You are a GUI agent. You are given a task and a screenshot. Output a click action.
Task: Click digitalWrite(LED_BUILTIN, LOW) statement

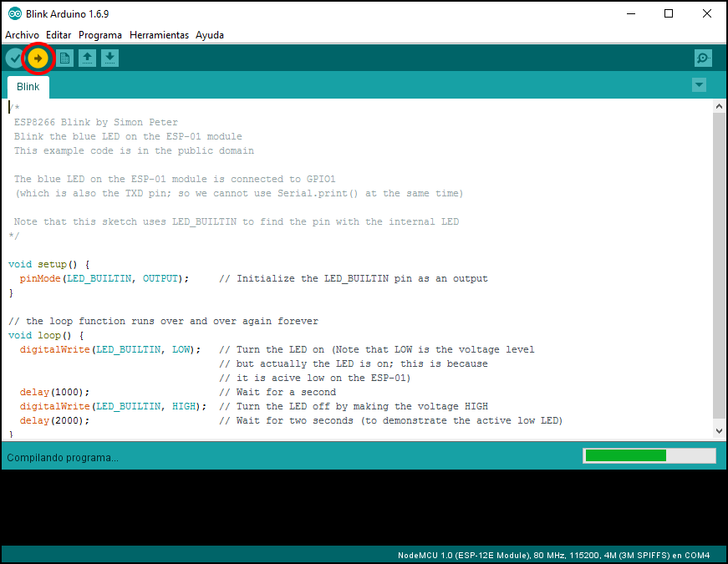click(110, 349)
